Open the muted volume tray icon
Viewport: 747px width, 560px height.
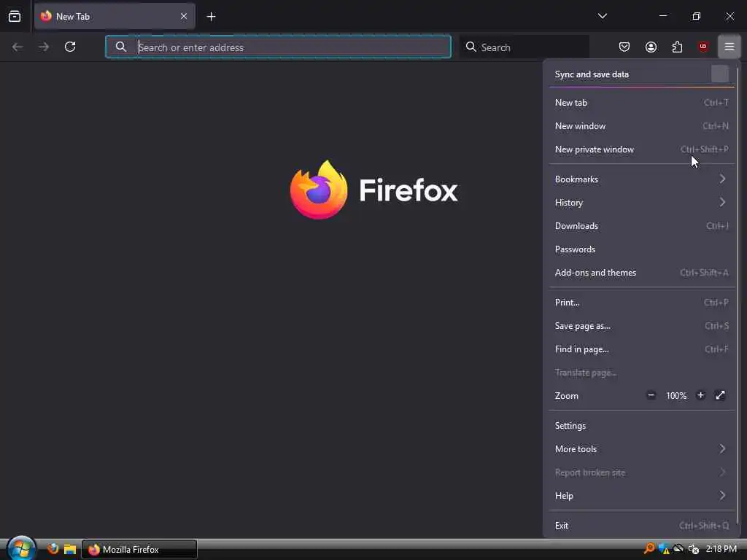click(x=694, y=549)
